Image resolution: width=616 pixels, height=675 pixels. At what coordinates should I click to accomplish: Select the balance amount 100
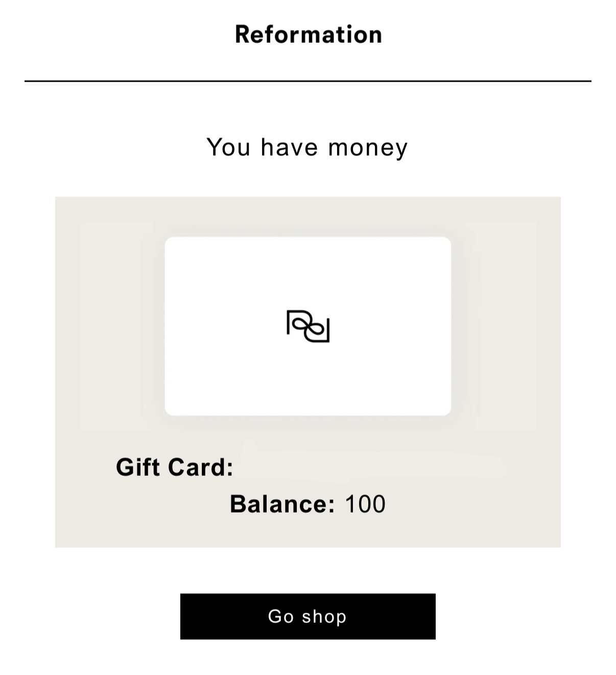tap(365, 504)
